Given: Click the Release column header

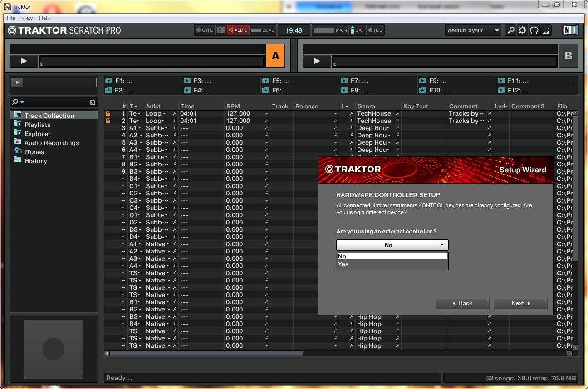Looking at the screenshot, I should 307,107.
